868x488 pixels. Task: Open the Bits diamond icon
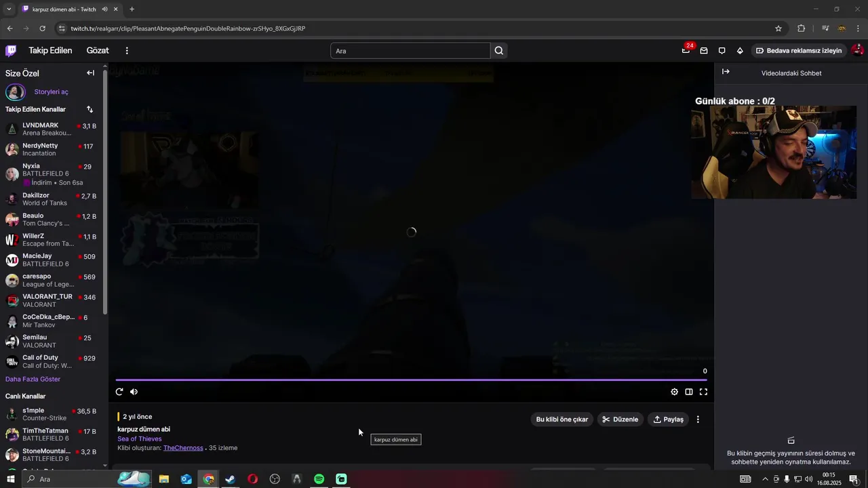[x=740, y=51]
